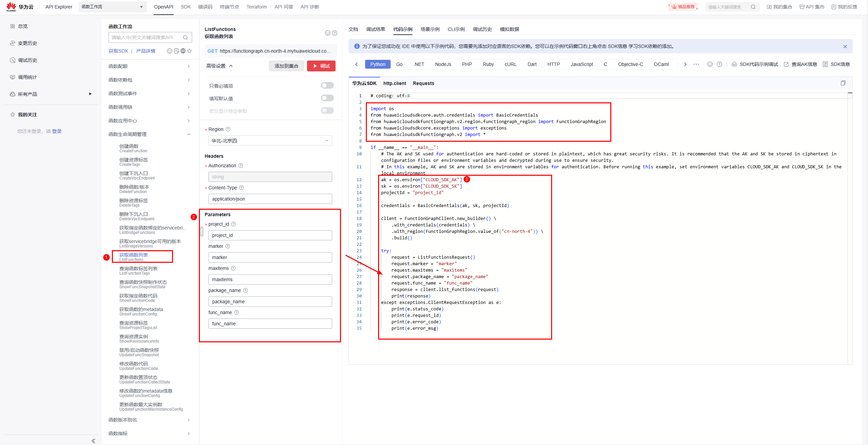Toggle the 只看必填项 switch
The width and height of the screenshot is (868, 445).
(327, 86)
